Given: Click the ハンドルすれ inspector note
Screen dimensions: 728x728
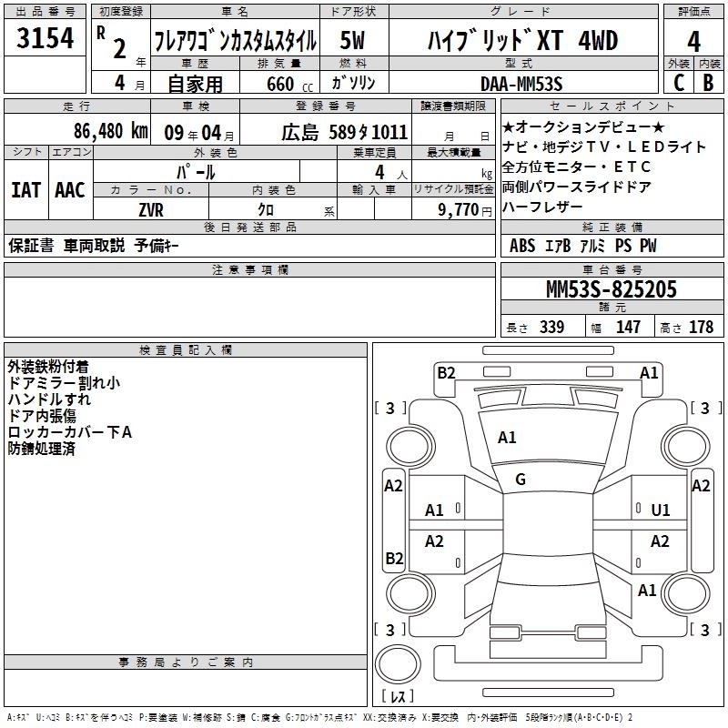Looking at the screenshot, I should click(x=49, y=399).
